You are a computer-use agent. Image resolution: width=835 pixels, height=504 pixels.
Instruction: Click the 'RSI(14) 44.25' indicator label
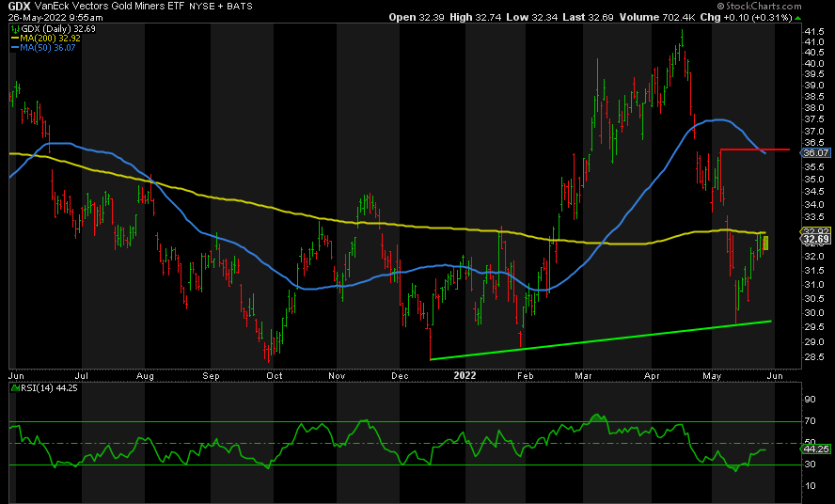49,388
